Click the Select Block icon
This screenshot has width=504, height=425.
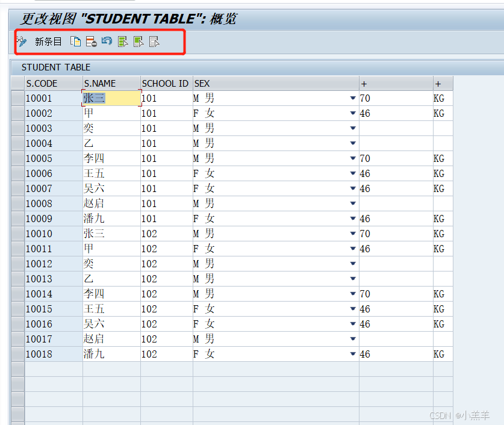tap(138, 42)
